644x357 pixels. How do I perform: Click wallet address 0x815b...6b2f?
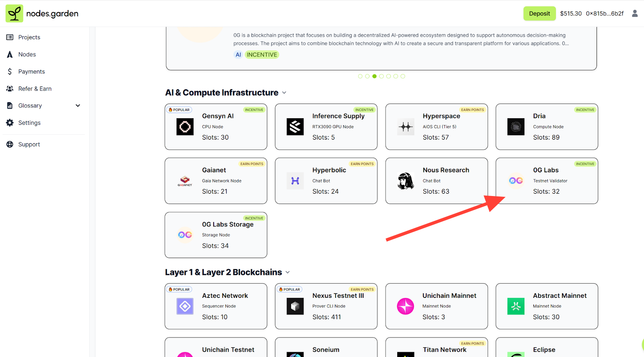tap(605, 13)
